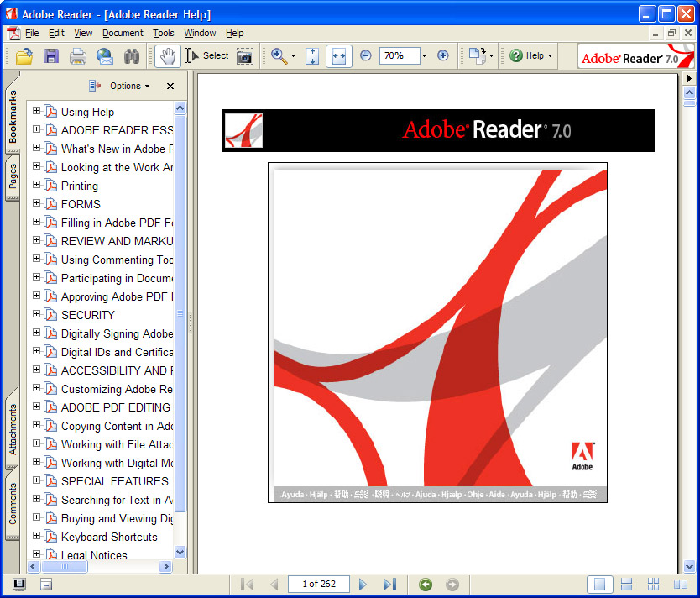Jump to last page button

tap(389, 585)
